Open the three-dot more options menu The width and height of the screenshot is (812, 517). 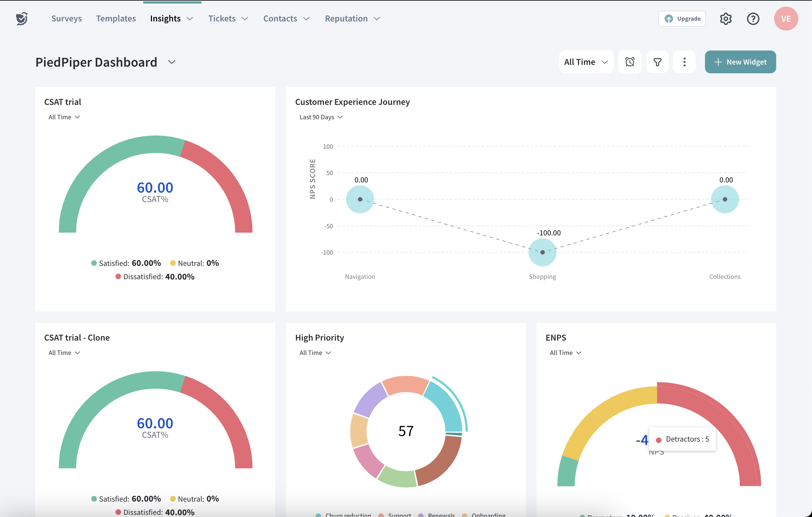[684, 62]
